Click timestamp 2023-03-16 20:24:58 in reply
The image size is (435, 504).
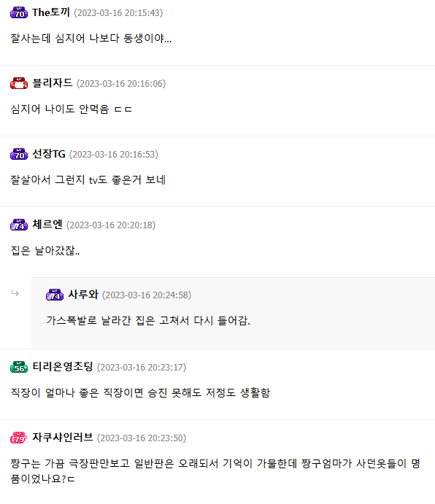[147, 295]
